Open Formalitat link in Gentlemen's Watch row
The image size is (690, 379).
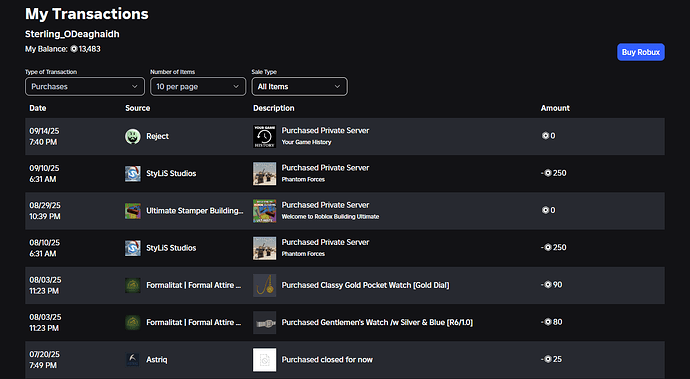tap(194, 322)
